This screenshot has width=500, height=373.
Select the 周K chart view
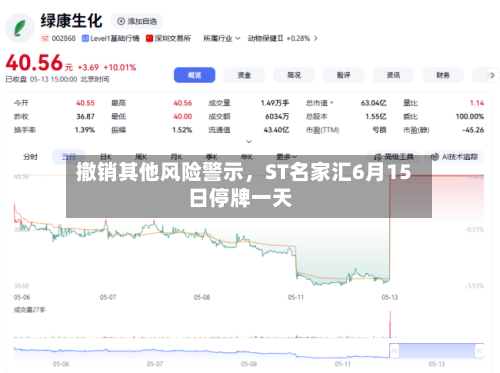click(x=141, y=157)
